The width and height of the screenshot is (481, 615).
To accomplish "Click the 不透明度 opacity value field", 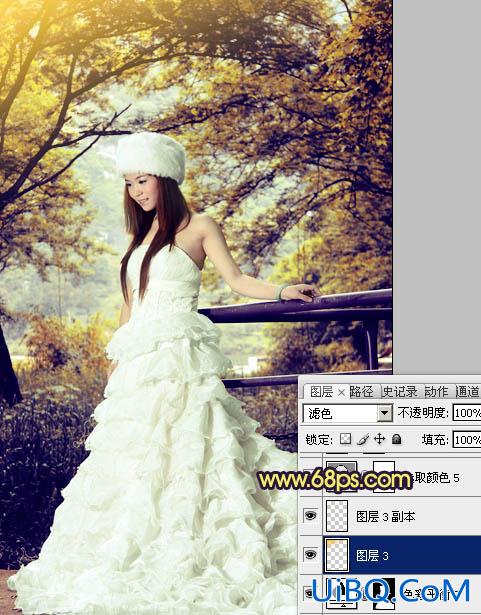I will coord(467,413).
